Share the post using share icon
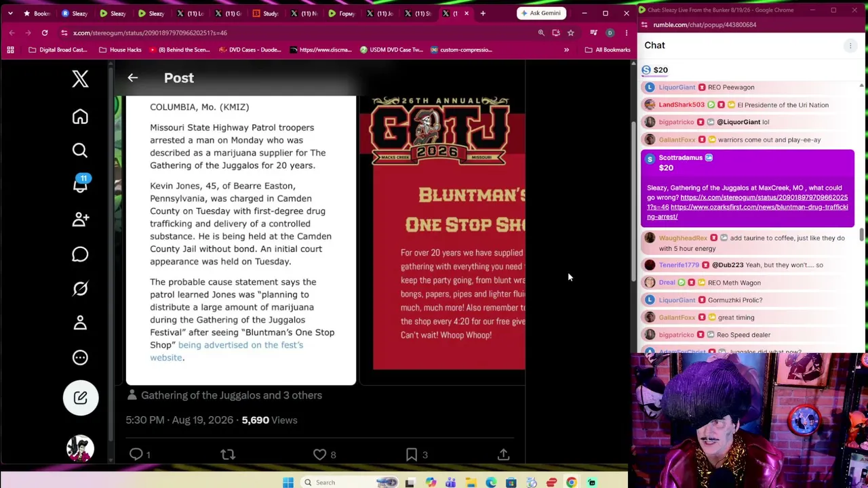868x488 pixels. coord(503,455)
